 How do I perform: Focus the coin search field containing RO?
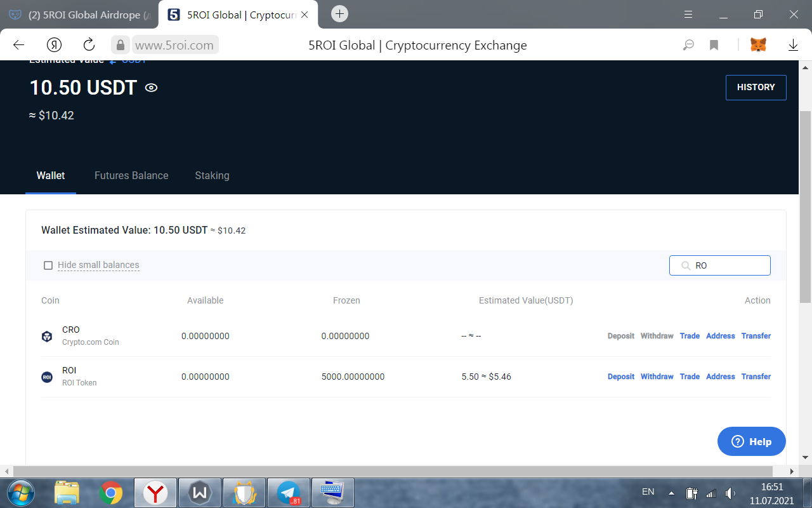click(720, 265)
